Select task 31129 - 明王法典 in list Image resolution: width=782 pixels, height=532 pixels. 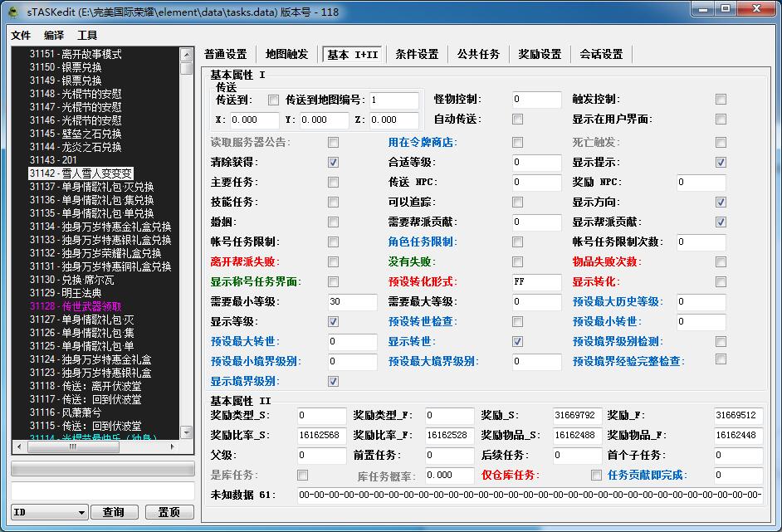[66, 293]
